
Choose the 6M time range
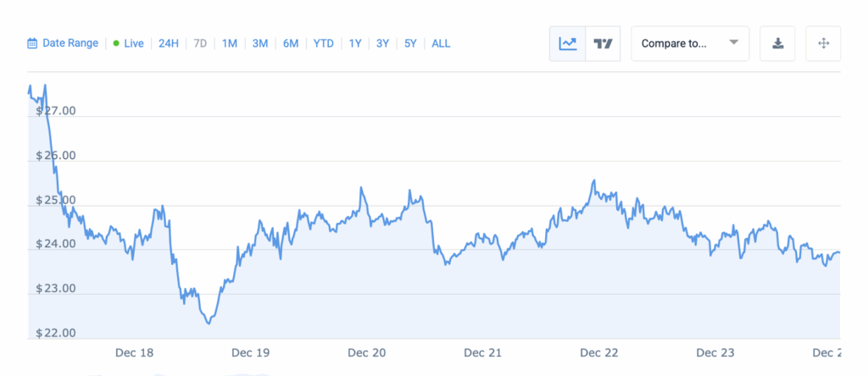(291, 43)
